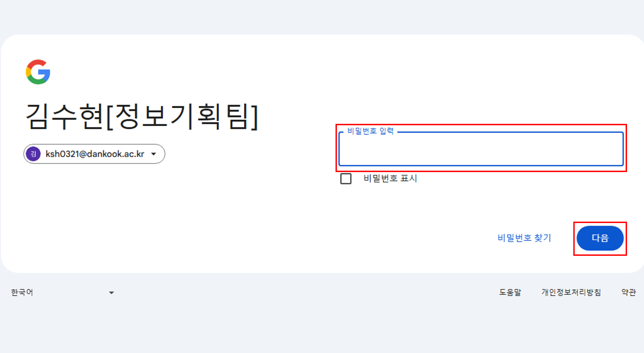Focus the 비밀번호 입력 password field
The height and width of the screenshot is (353, 644).
(x=480, y=150)
